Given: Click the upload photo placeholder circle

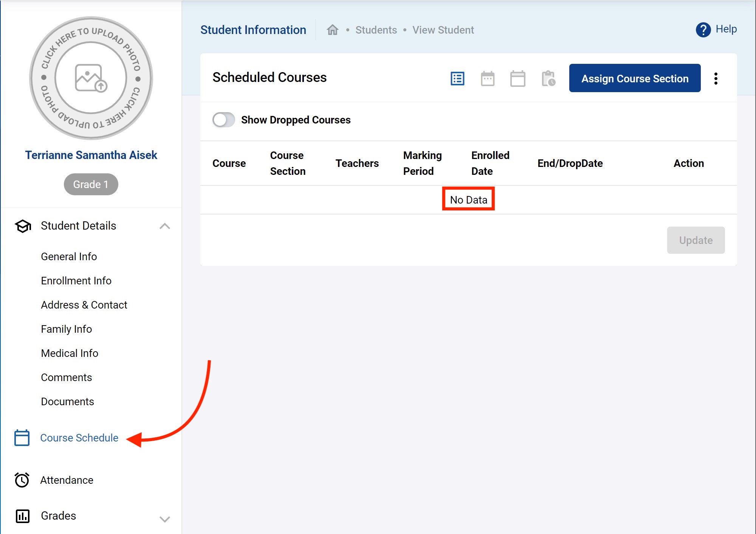Looking at the screenshot, I should pos(91,78).
